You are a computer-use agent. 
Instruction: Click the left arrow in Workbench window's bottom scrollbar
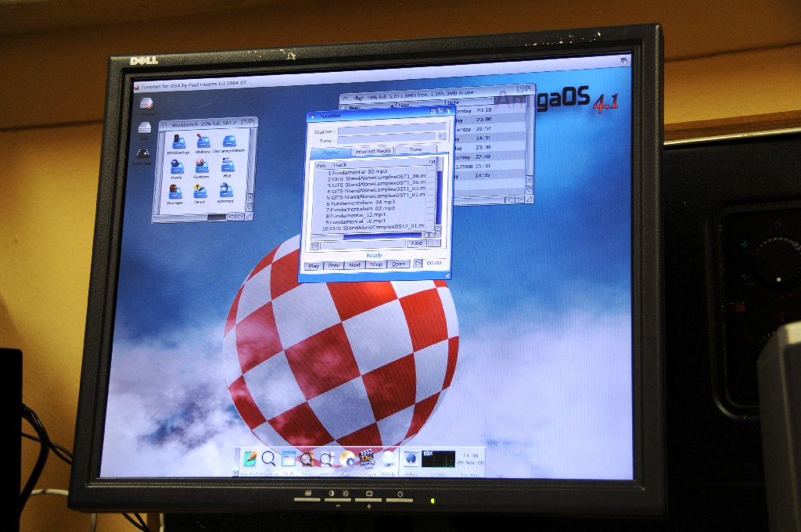232,217
